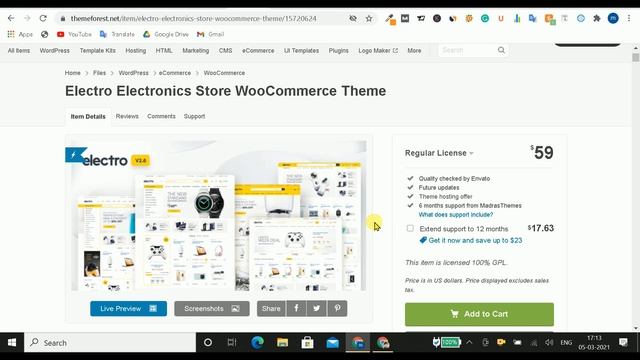The image size is (640, 360).
Task: Open the CMS category menu
Action: tap(225, 51)
